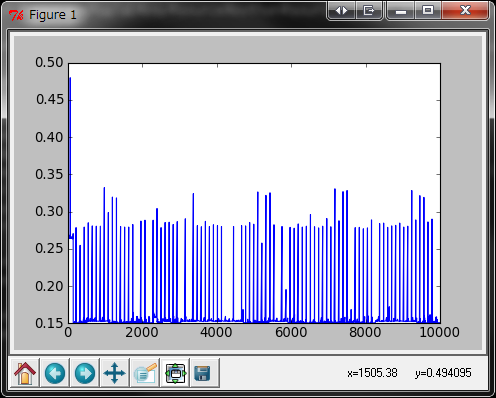The image size is (496, 398).
Task: Go forward to the next view
Action: click(85, 373)
